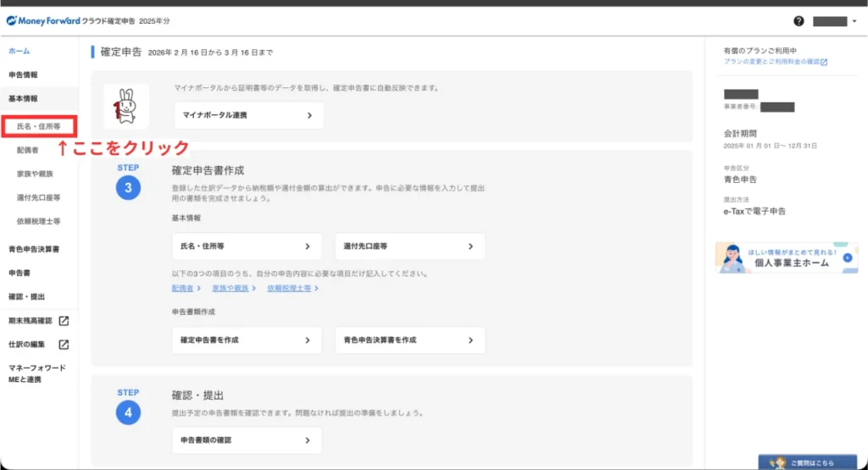Open the 個人事業主ホーム banner
Viewport: 868px width, 470px height.
point(787,257)
